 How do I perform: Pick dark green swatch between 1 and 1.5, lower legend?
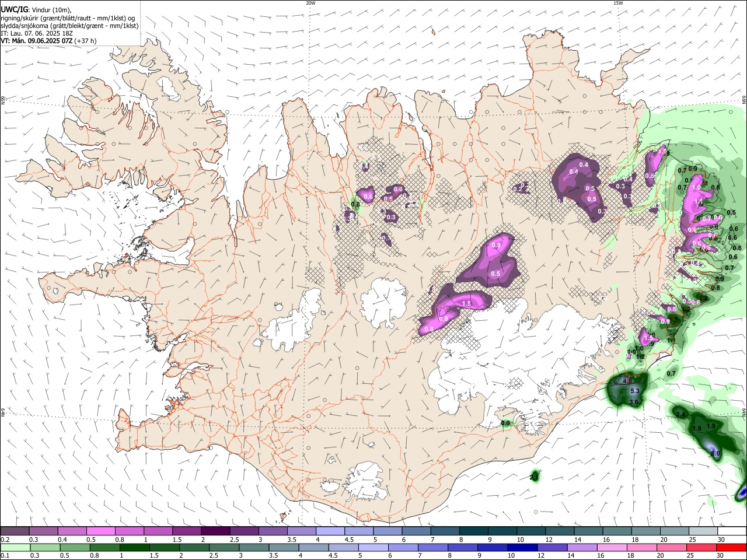(x=134, y=548)
